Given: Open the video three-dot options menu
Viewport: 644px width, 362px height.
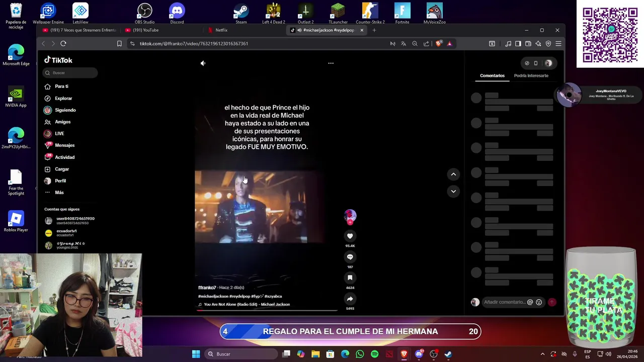Looking at the screenshot, I should (x=331, y=63).
